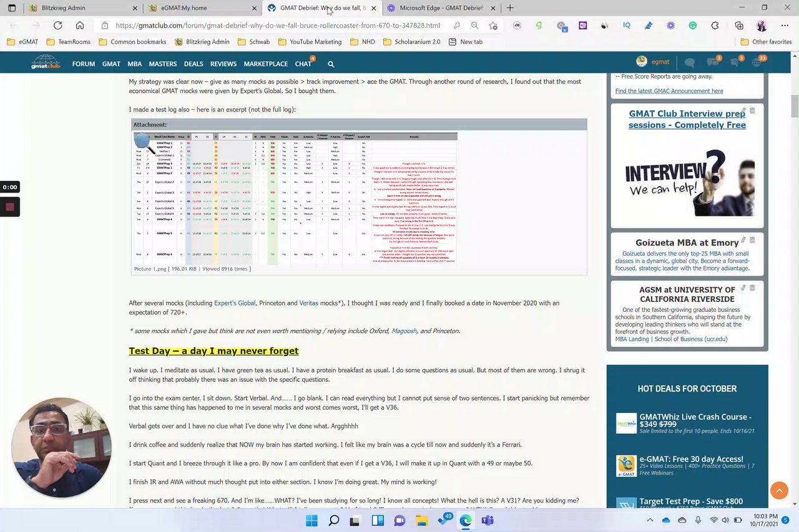Screen dimensions: 799x532
Task: Delete the AGSM at UC Riverside ad
Action: 752,288
